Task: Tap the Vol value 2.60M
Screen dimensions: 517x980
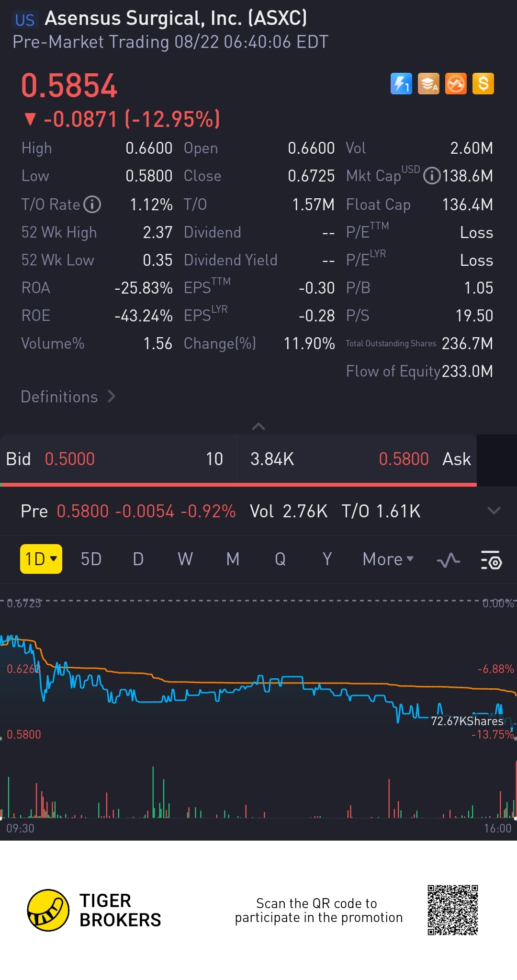Action: pos(472,148)
